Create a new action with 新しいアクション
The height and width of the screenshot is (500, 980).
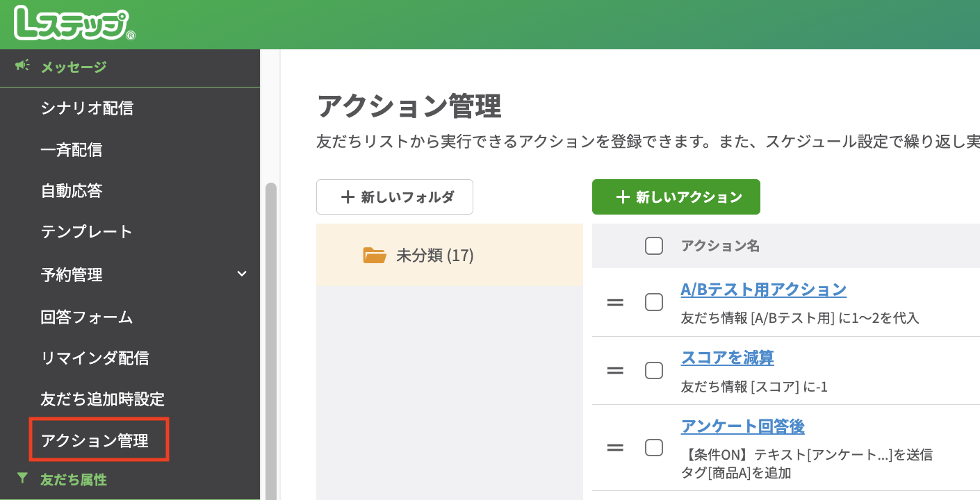point(676,197)
